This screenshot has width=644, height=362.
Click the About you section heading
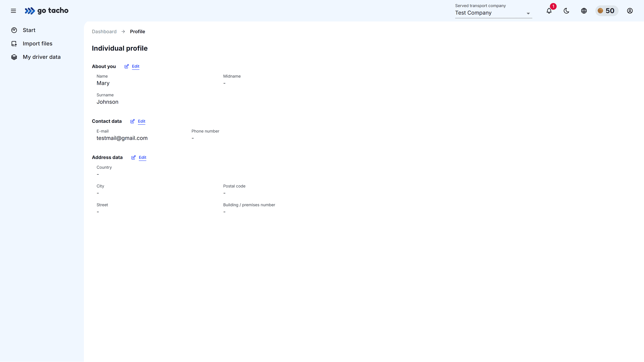(x=104, y=66)
